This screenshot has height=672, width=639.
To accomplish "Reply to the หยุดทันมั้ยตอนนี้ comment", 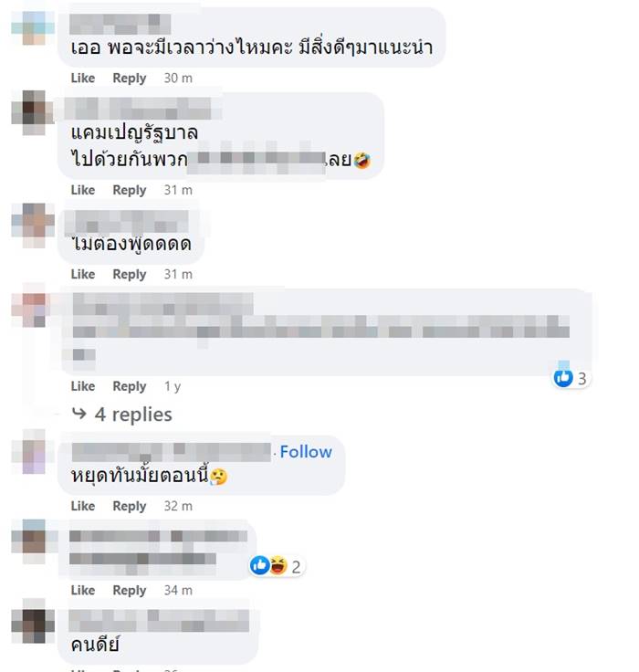I will click(x=130, y=506).
